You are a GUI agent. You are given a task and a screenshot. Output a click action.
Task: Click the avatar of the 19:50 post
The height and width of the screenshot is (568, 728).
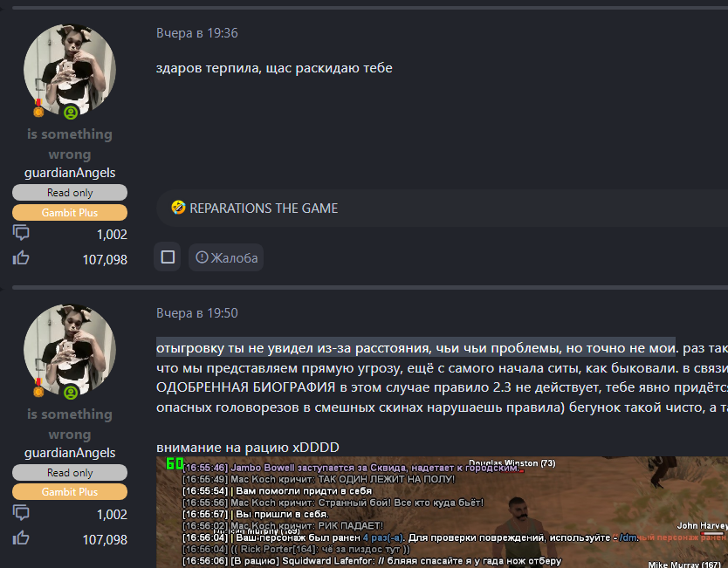[x=70, y=350]
